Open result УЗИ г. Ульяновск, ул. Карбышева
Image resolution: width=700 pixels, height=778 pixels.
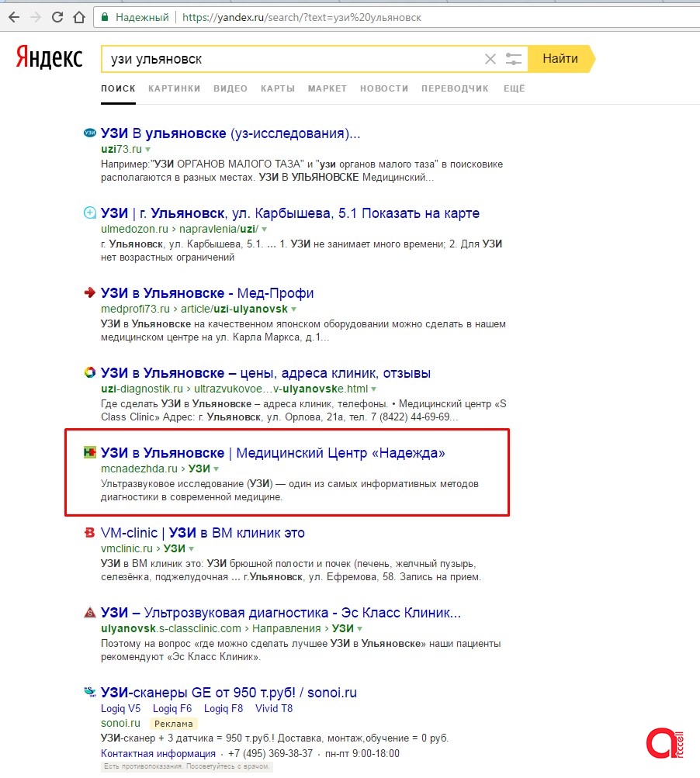click(290, 213)
